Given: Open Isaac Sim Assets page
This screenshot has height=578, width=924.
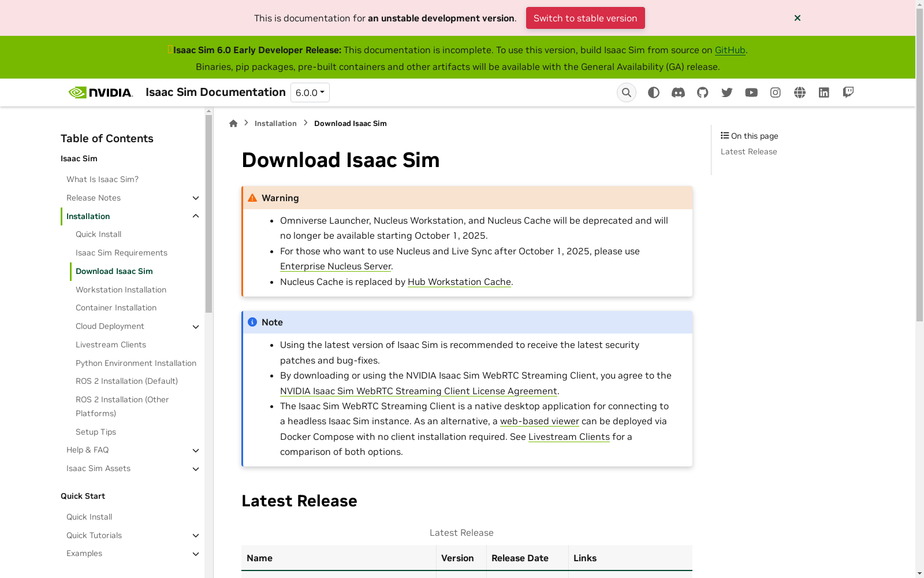Looking at the screenshot, I should [98, 468].
